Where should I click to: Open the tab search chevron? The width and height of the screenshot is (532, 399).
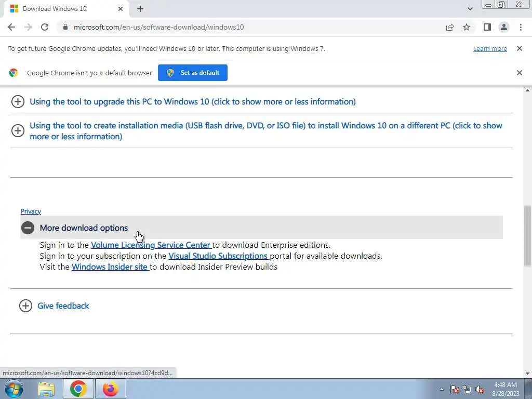pyautogui.click(x=470, y=9)
